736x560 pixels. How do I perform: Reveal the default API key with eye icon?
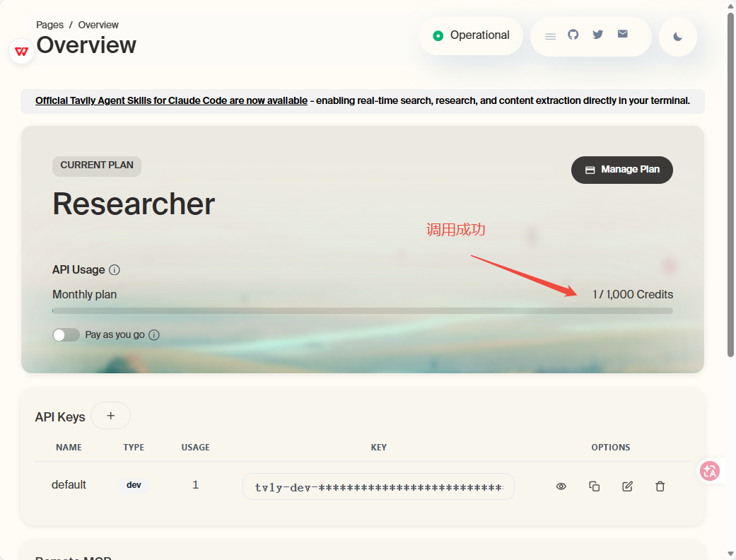(561, 486)
